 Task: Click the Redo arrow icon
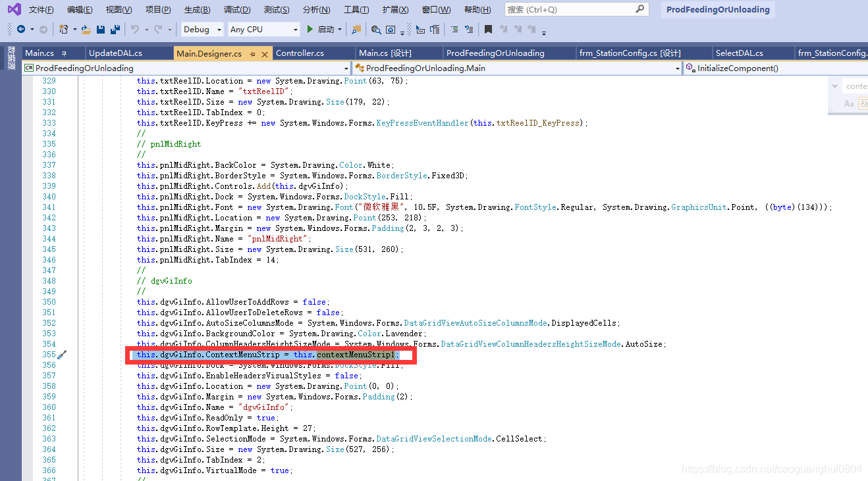pyautogui.click(x=158, y=30)
